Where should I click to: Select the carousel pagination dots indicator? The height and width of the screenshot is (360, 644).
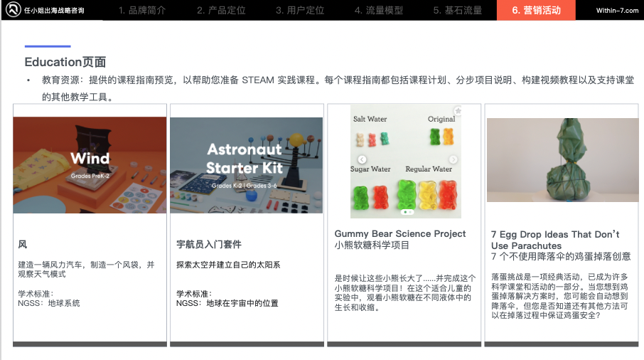point(407,212)
